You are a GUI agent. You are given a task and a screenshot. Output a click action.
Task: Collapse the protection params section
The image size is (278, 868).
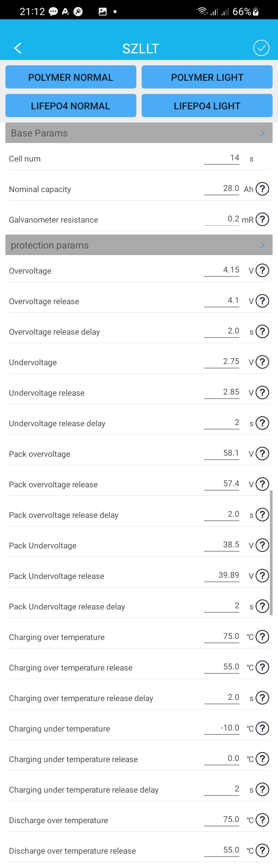coord(262,245)
